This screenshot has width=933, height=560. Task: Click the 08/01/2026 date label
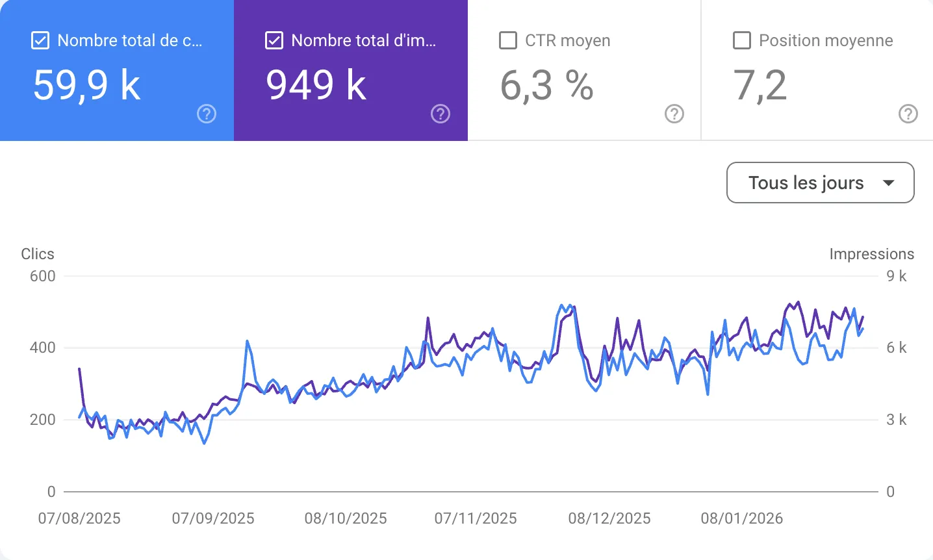click(x=742, y=518)
